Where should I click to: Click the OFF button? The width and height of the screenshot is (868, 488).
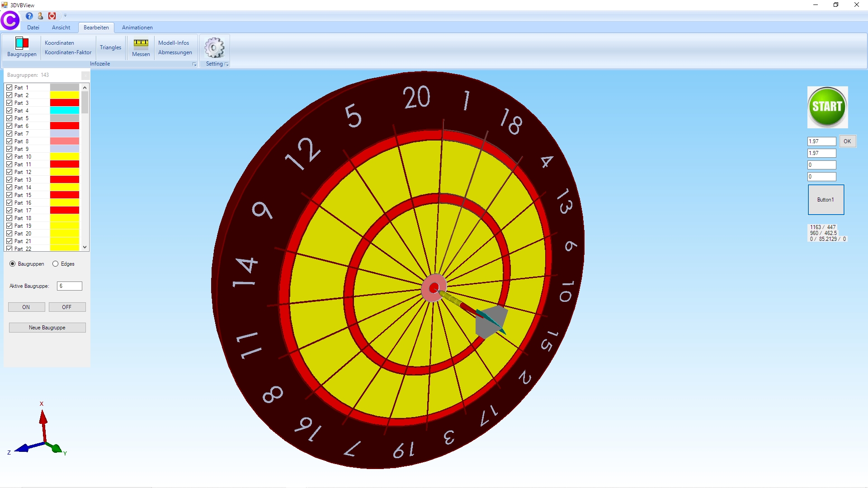coord(67,307)
